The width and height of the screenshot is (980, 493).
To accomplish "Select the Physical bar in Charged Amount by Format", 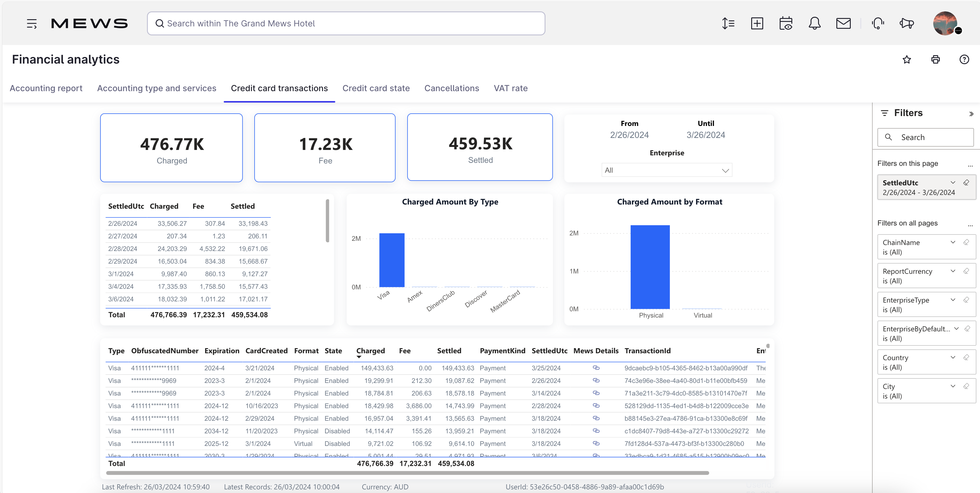I will pos(650,267).
